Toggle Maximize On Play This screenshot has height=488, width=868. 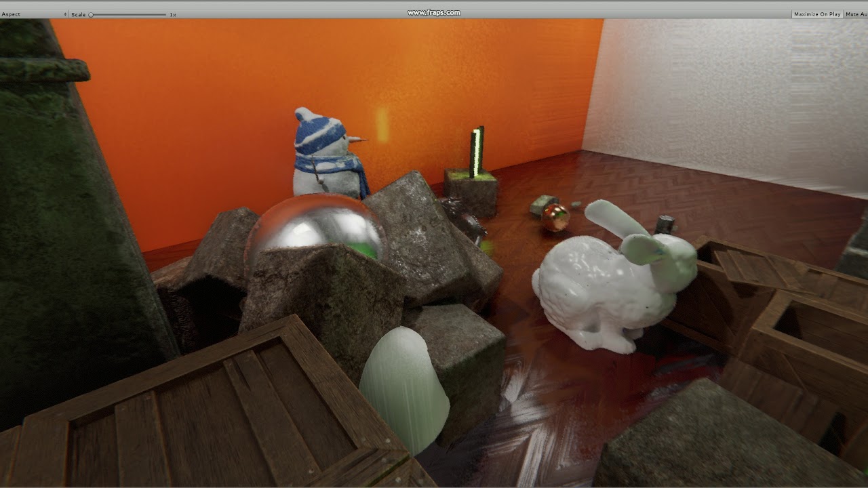pyautogui.click(x=817, y=14)
